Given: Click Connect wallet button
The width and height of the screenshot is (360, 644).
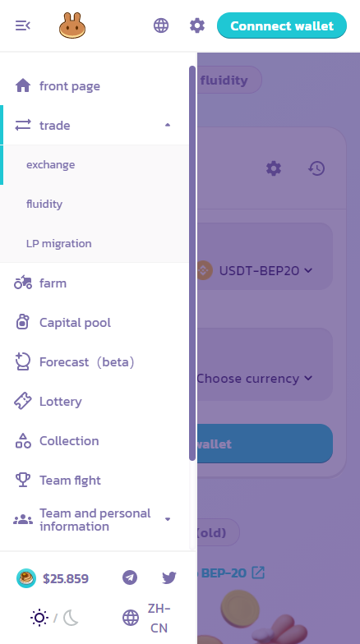Looking at the screenshot, I should point(282,25).
